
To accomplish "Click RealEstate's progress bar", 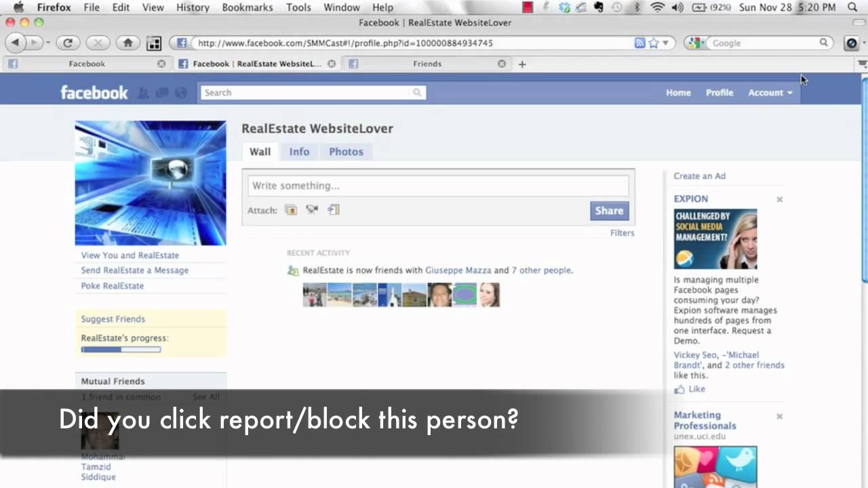I will 121,350.
